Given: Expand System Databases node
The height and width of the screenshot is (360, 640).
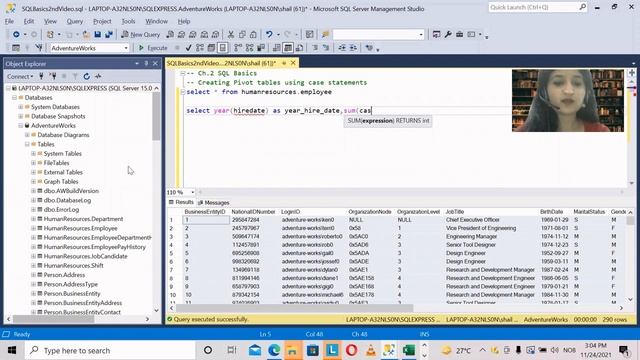Looking at the screenshot, I should (21, 107).
